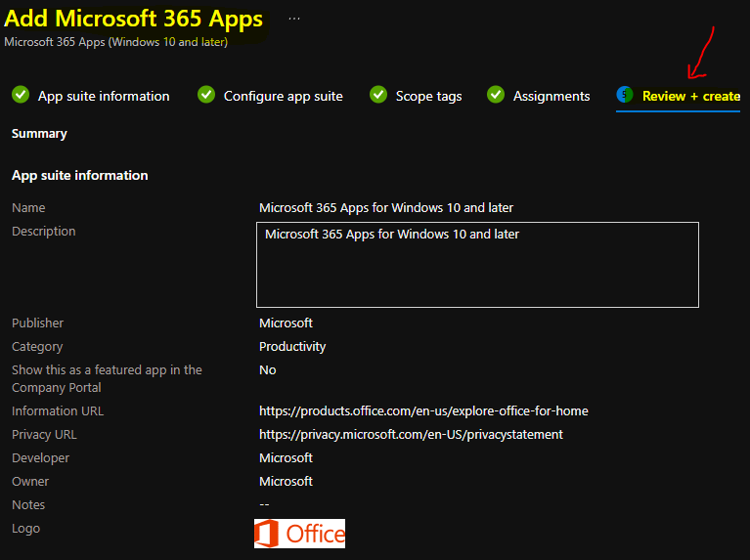This screenshot has height=560, width=750.
Task: Open the Privacy URL privacystatement link
Action: [x=411, y=434]
